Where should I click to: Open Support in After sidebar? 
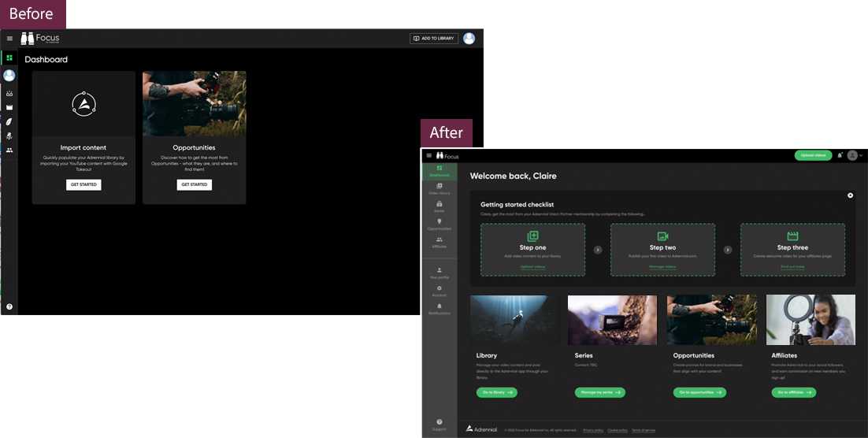tap(440, 425)
